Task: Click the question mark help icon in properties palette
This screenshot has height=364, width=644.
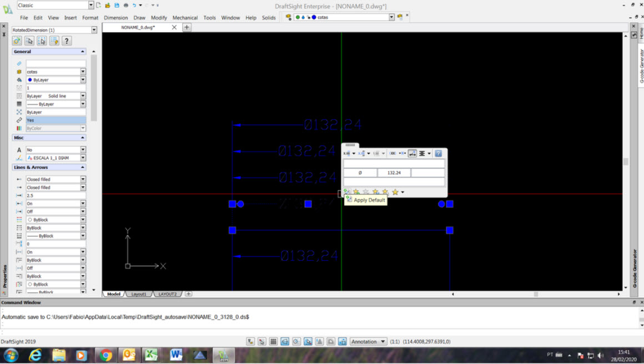Action: (x=66, y=40)
